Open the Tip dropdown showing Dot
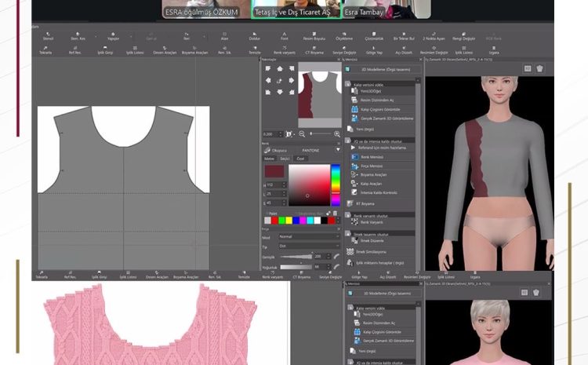Image resolution: width=588 pixels, height=365 pixels. tap(309, 246)
